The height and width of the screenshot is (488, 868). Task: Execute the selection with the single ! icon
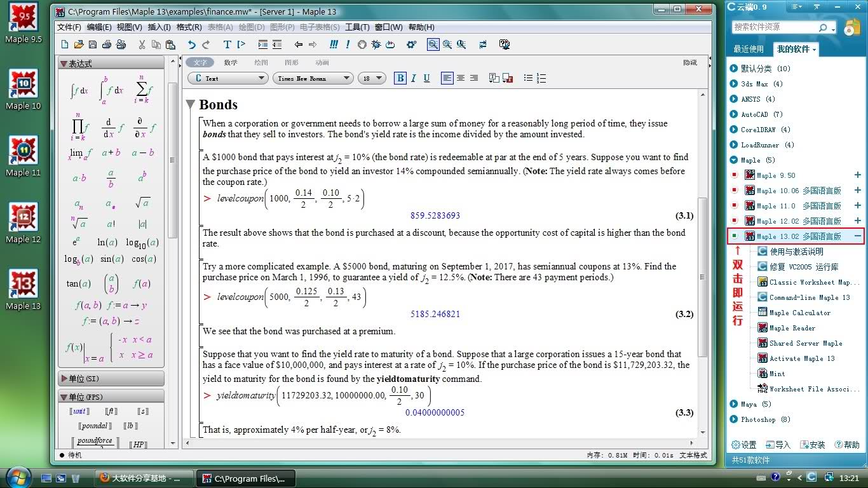[348, 44]
